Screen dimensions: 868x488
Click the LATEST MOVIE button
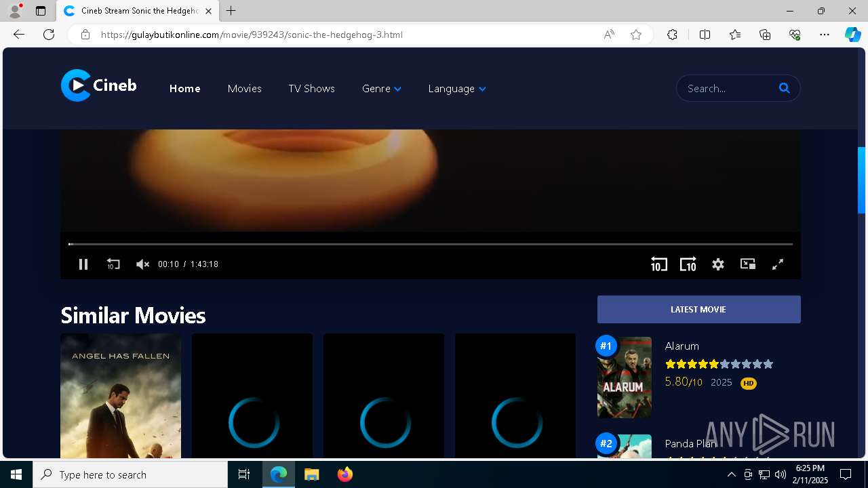click(x=699, y=309)
